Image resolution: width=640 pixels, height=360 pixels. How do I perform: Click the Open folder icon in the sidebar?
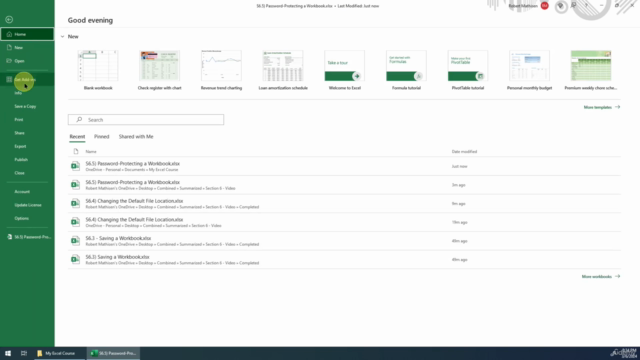coord(9,61)
